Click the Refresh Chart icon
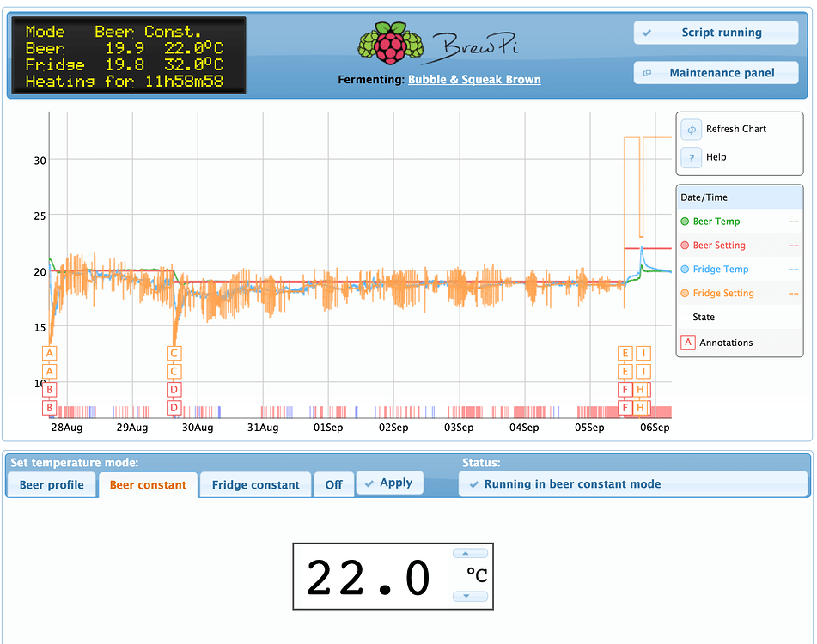This screenshot has width=817, height=644. coord(691,129)
